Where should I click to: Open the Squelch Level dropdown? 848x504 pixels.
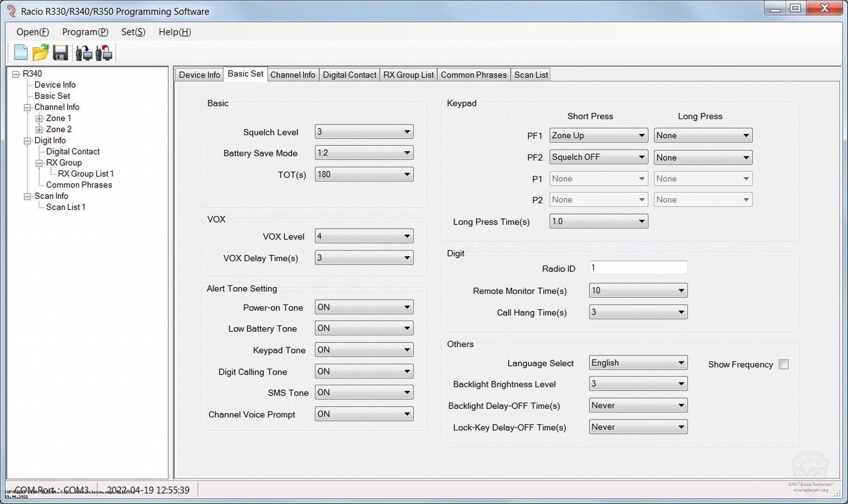pyautogui.click(x=406, y=132)
